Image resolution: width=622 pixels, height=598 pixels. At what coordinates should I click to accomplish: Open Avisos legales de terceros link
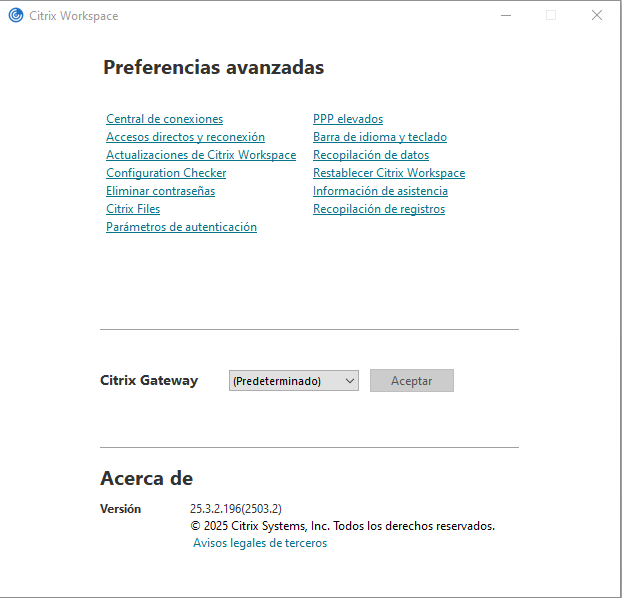260,543
